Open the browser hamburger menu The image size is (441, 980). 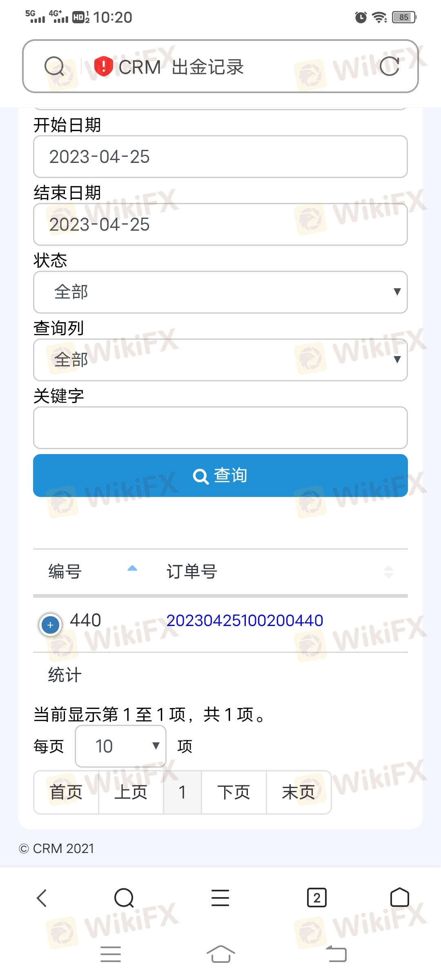click(220, 898)
